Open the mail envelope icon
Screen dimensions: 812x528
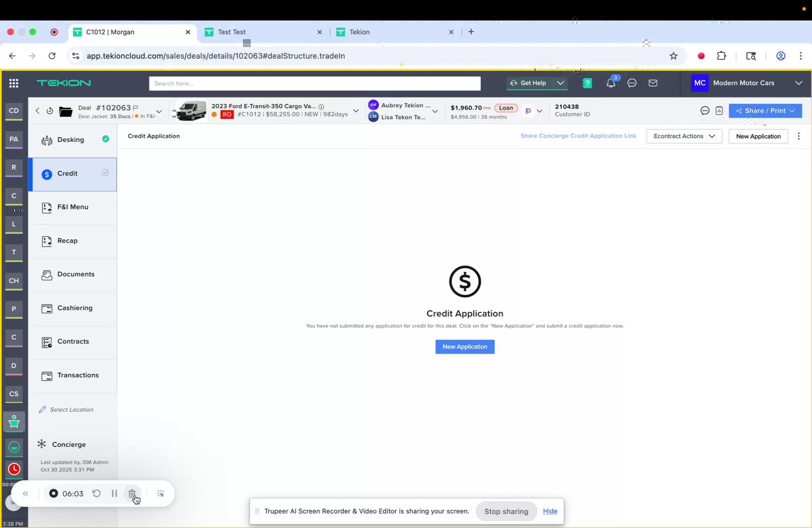[x=653, y=83]
